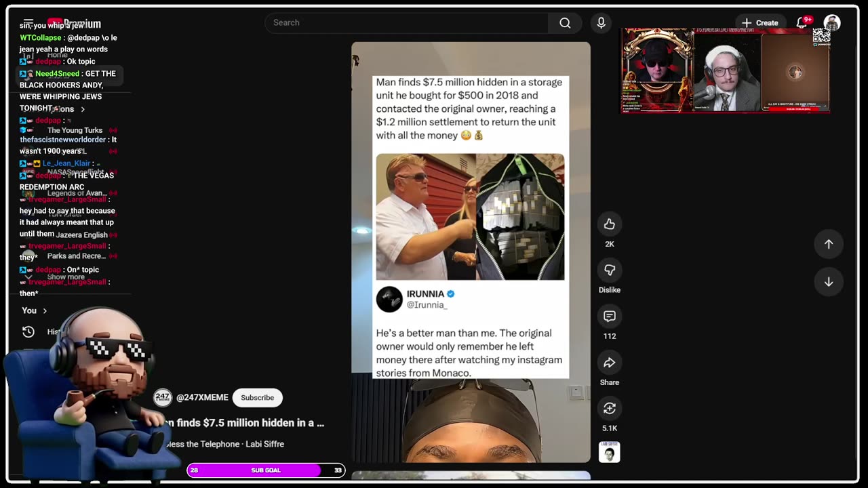Open Parks and Recre... subscription
This screenshot has height=488, width=868.
pos(77,256)
